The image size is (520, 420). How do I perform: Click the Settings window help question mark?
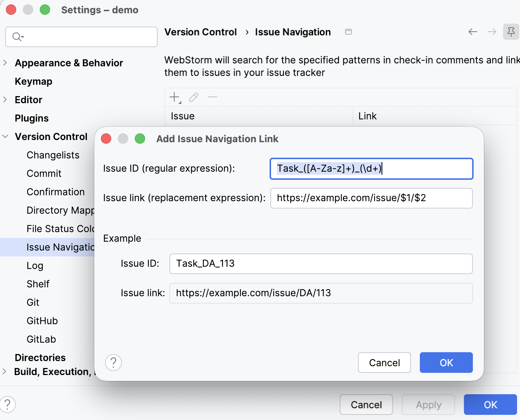click(7, 404)
